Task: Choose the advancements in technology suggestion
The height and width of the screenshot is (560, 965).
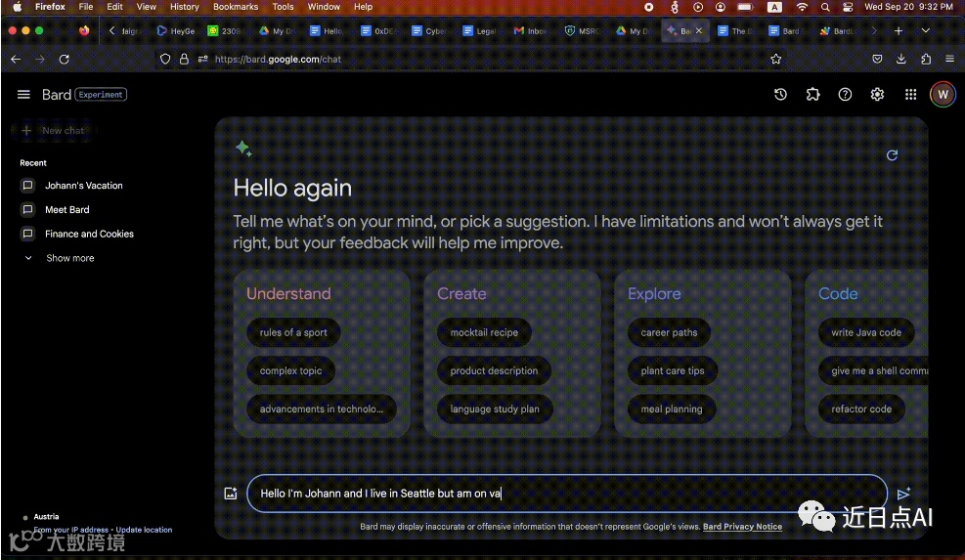Action: [x=322, y=409]
